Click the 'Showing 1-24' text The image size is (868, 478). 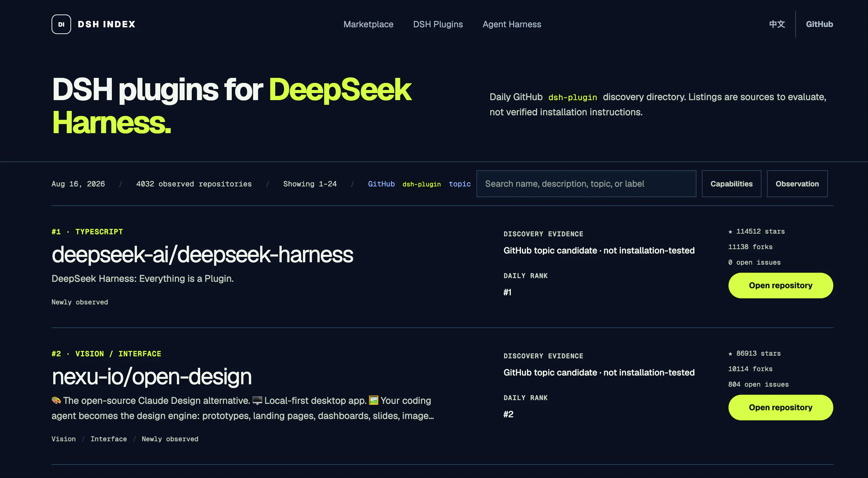(x=310, y=184)
